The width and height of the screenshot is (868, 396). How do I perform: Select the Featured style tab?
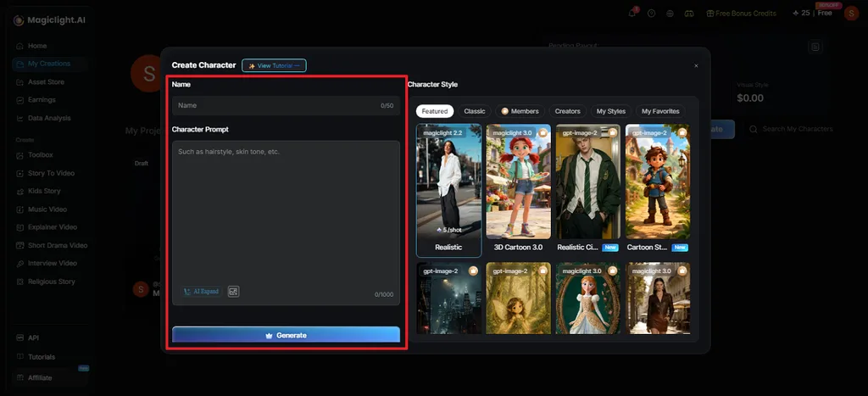435,111
